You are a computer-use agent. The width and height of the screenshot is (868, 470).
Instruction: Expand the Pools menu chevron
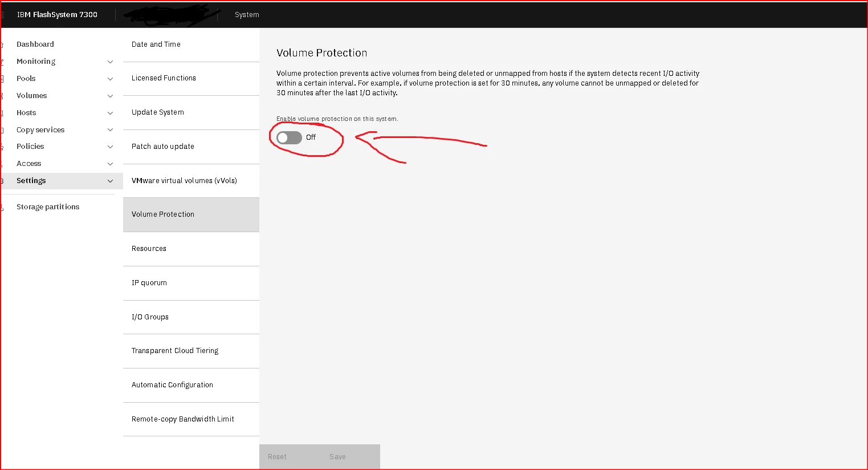pyautogui.click(x=110, y=79)
